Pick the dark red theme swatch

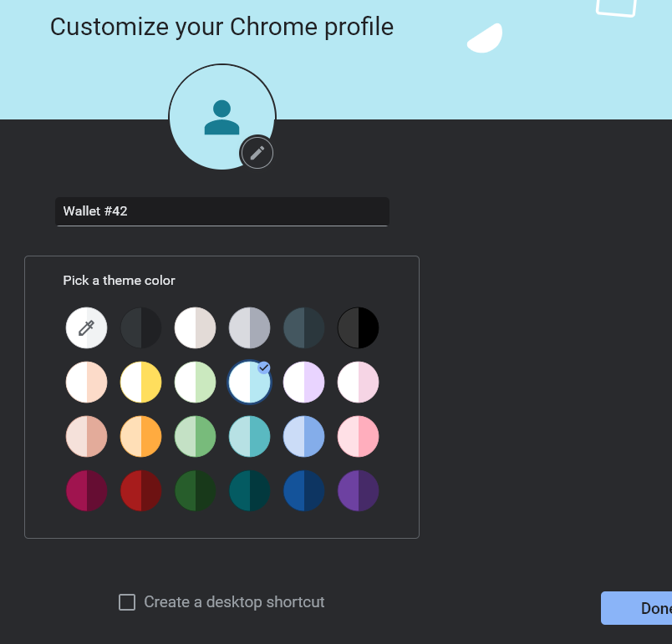pyautogui.click(x=141, y=490)
